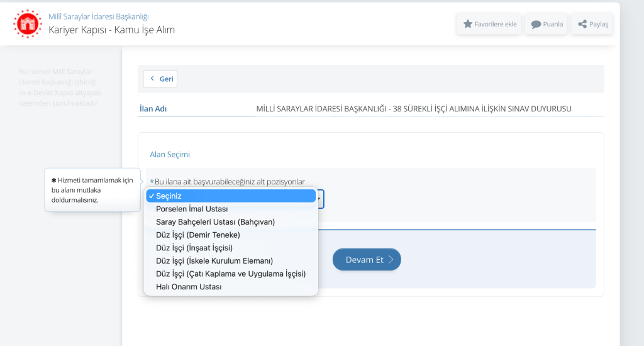Go back with the Geri button
Screen dimensions: 644x346
point(160,79)
